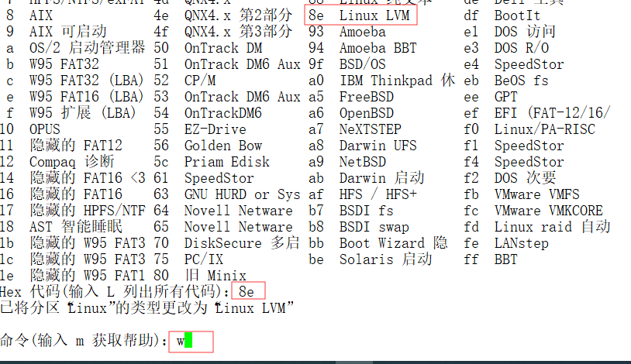
Task: Click the "AST 智能睡眠" entry
Action: click(76, 227)
